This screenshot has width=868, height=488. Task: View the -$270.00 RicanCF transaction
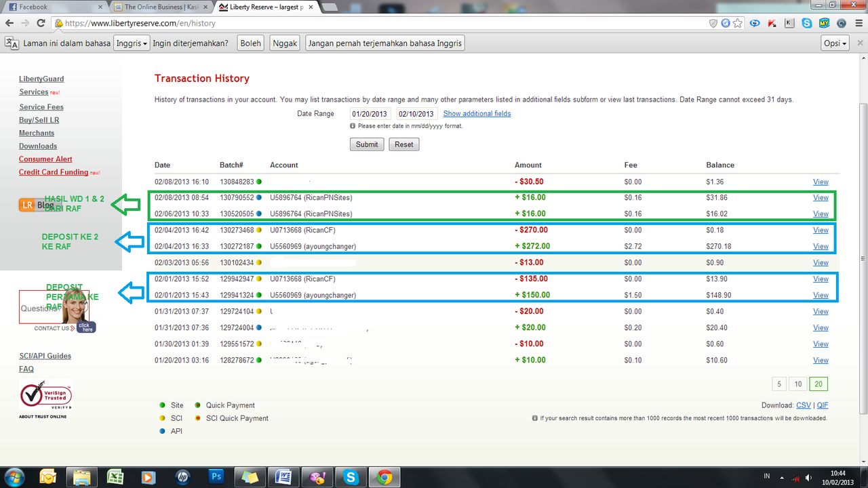[x=821, y=230]
